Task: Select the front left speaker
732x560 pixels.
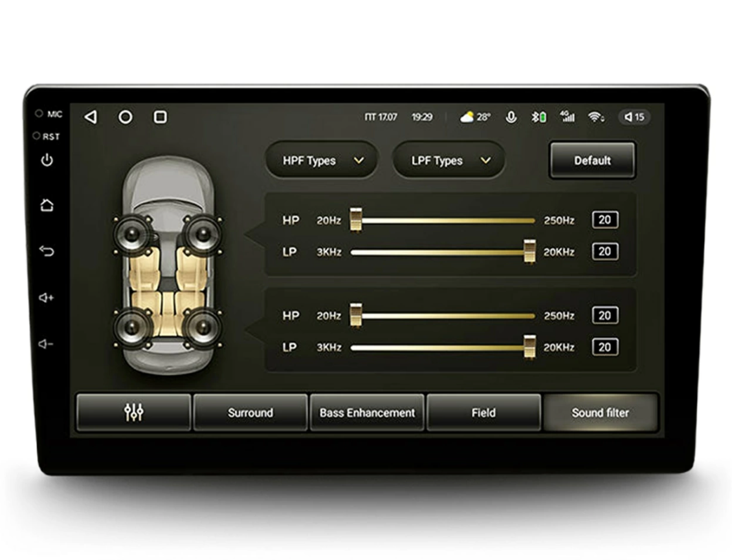Action: click(133, 234)
